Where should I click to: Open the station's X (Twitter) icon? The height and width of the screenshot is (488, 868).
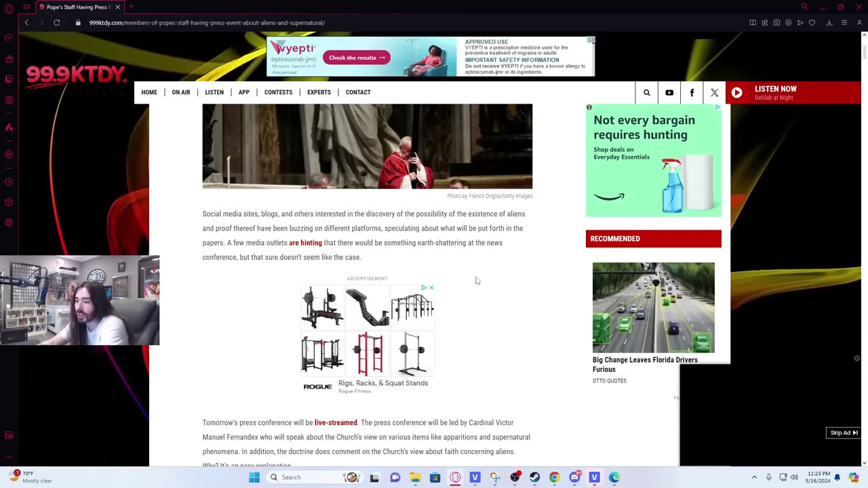pos(714,93)
